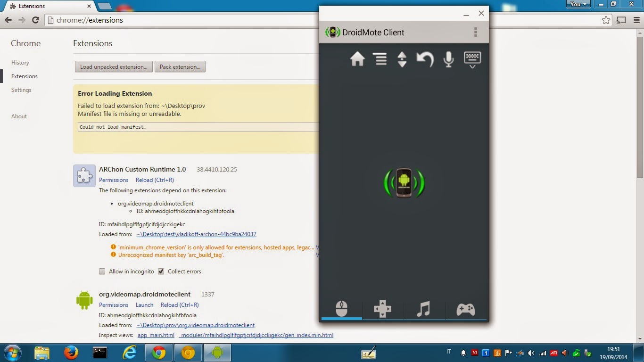Tap the up-down arrows icon in DroidMote

[402, 59]
